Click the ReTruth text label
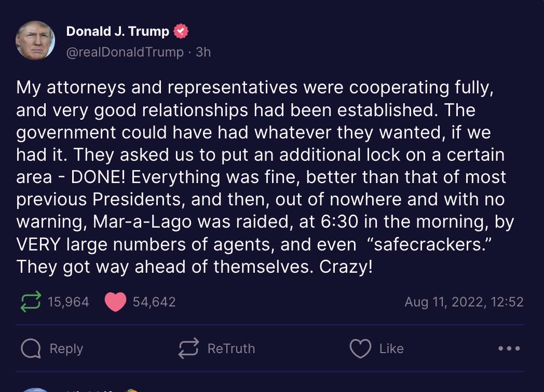Screen dimensions: 544x392 pos(231,348)
